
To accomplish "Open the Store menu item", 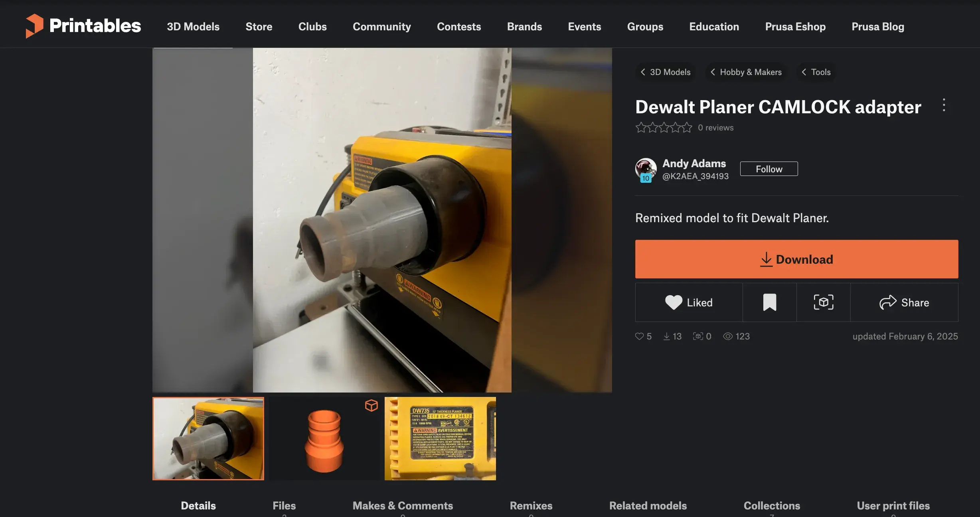I will pos(259,27).
